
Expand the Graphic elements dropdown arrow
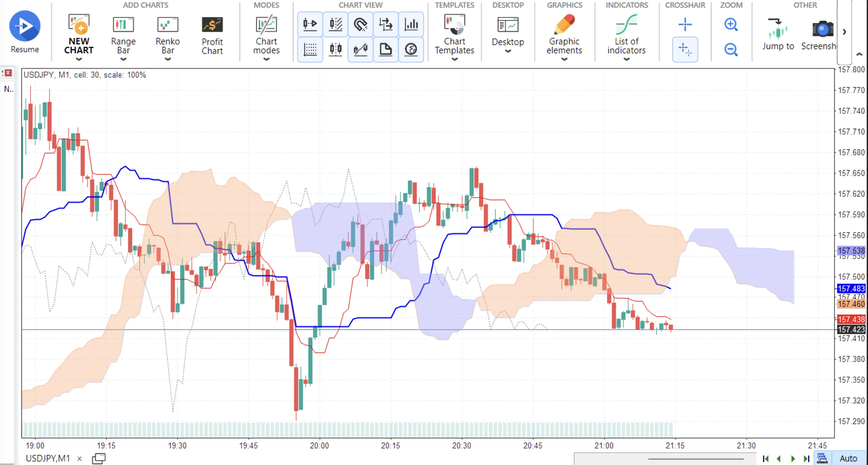[x=564, y=59]
